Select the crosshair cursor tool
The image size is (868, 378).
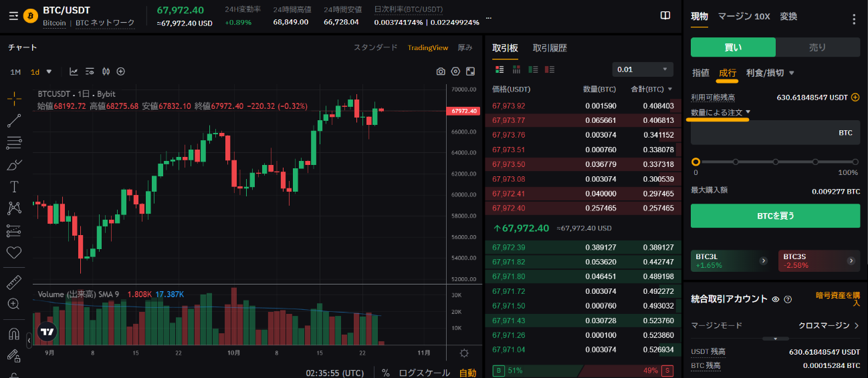click(14, 99)
